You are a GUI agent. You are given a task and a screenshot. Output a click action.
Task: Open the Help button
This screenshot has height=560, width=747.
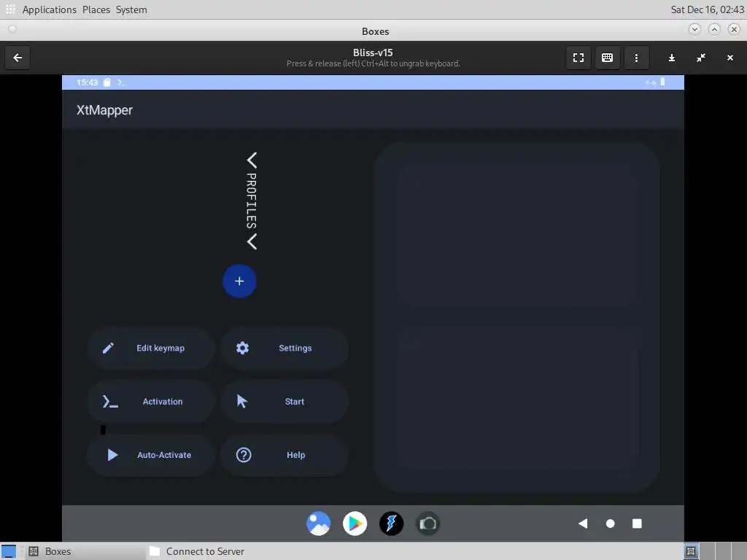(285, 455)
